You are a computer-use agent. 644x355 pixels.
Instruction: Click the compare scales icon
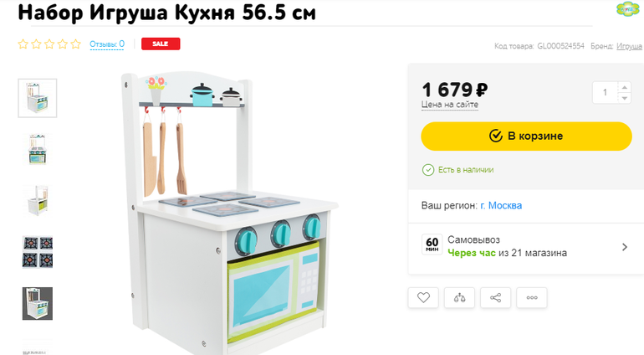(459, 297)
